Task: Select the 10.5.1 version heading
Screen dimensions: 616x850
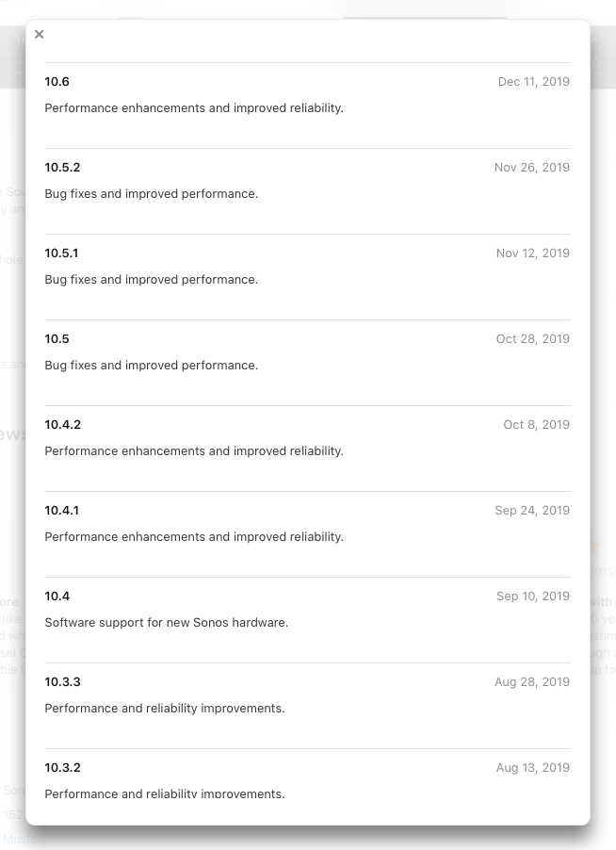Action: (61, 253)
